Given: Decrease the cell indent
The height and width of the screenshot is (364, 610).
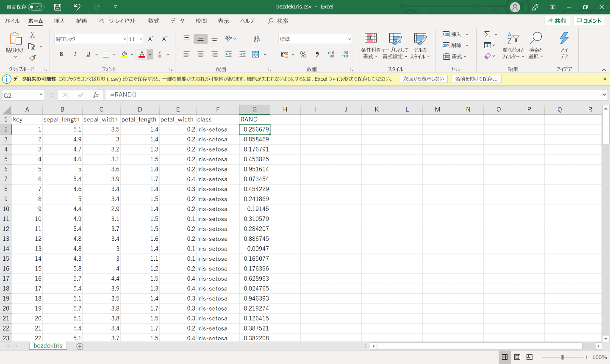Looking at the screenshot, I should (229, 54).
